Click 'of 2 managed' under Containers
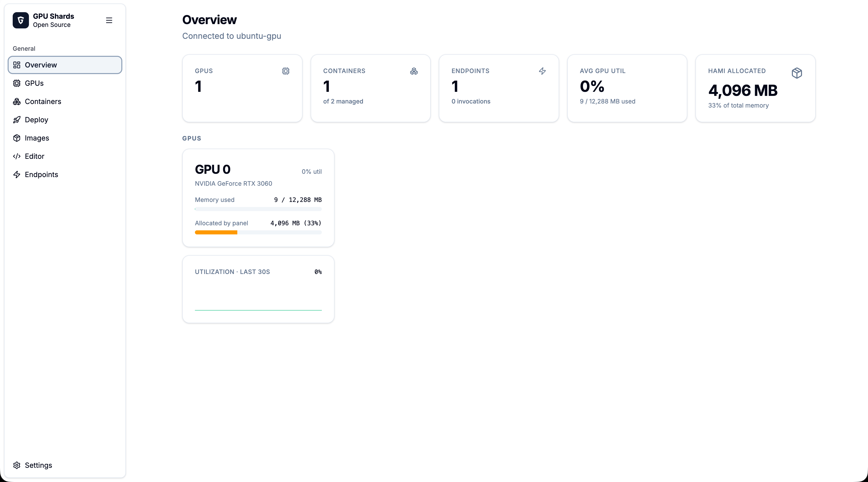The height and width of the screenshot is (482, 868). pos(343,101)
